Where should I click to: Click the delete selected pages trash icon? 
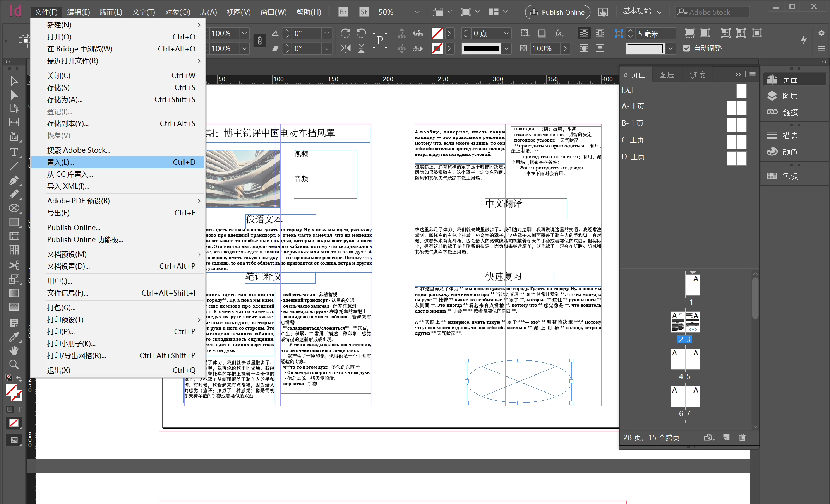(742, 437)
